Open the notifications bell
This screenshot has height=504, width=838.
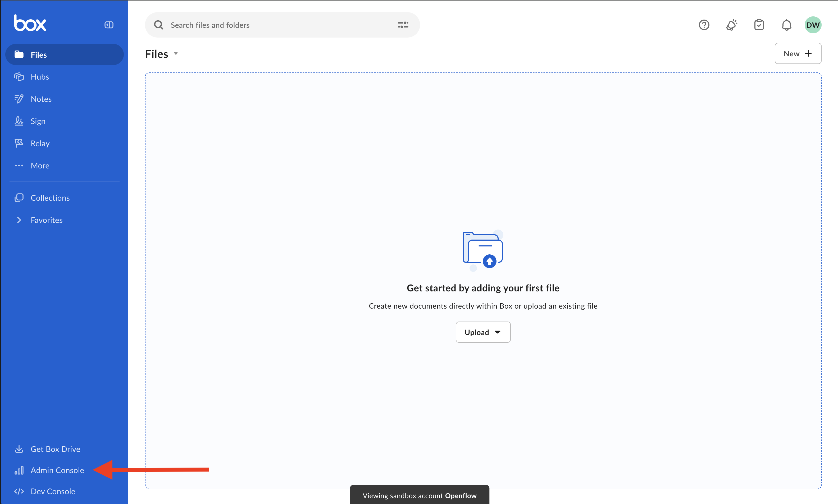coord(786,25)
